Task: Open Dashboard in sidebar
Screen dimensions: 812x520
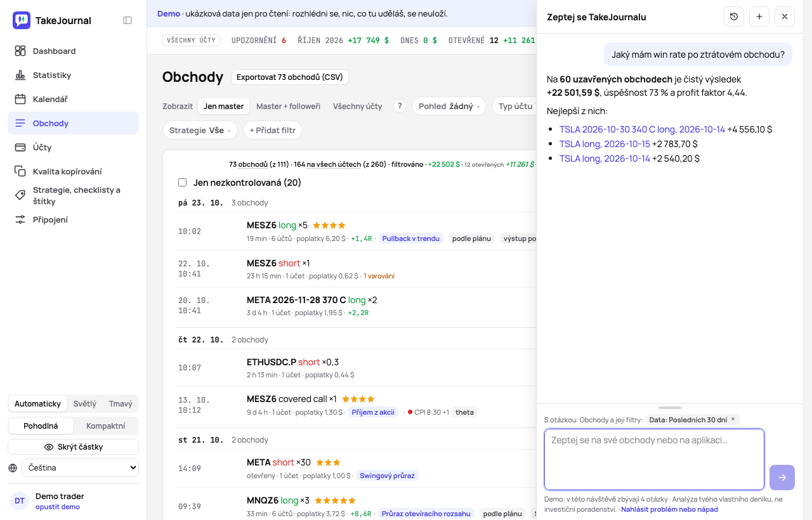Action: (73, 51)
